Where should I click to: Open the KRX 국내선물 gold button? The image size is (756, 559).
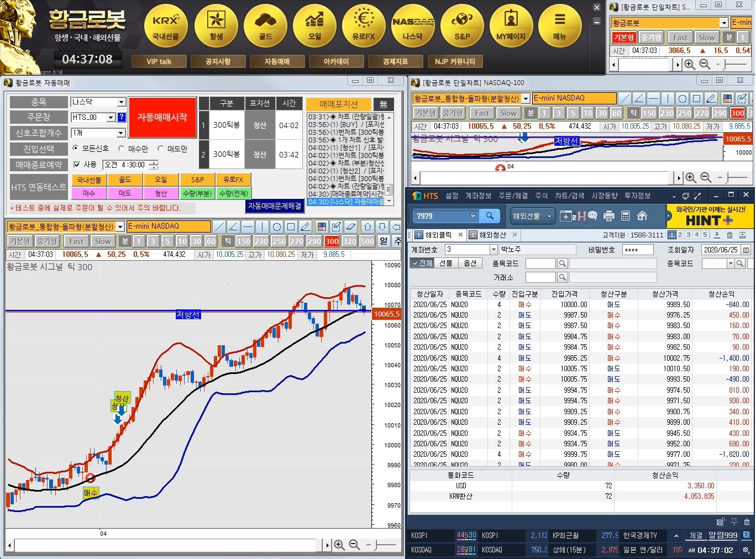click(x=166, y=25)
